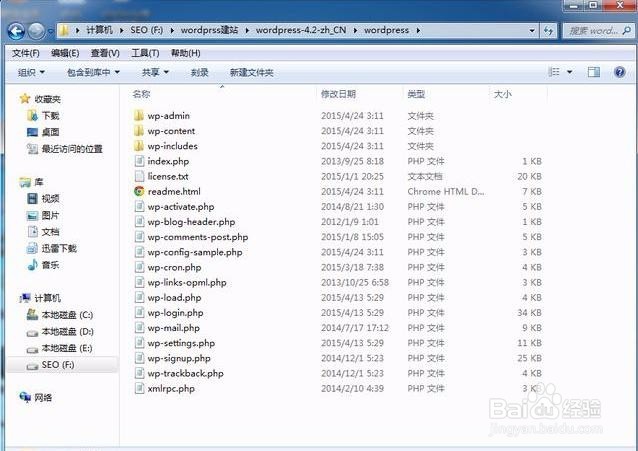Expand the address bar history dropdown

click(x=532, y=31)
